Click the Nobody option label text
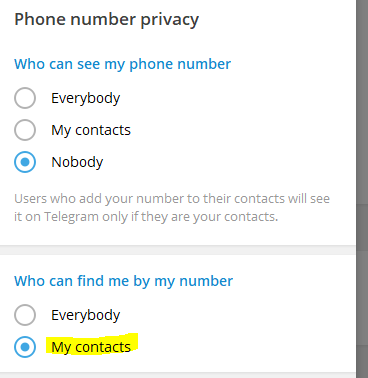The image size is (368, 378). click(77, 162)
